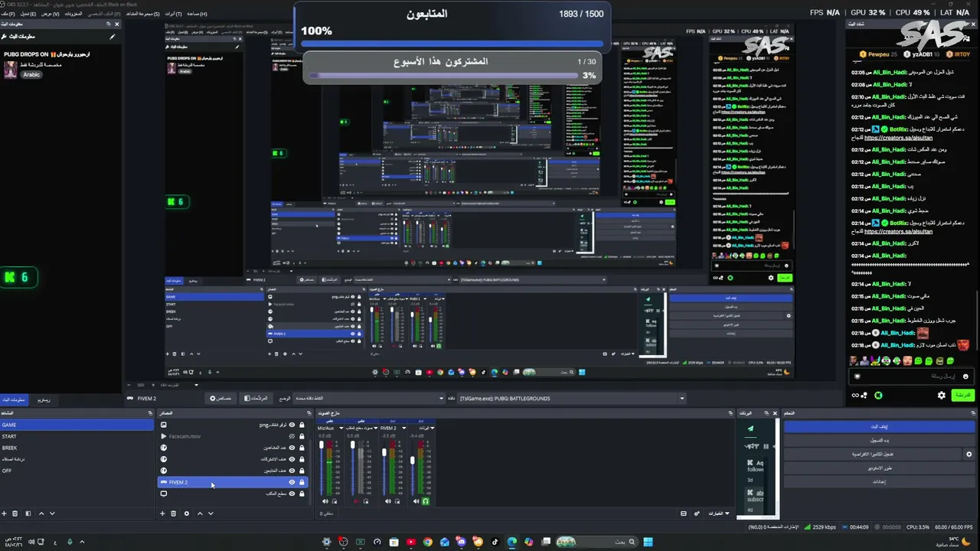Click the audio mixer layout icon near الخيارات
The width and height of the screenshot is (980, 551).
[x=684, y=514]
